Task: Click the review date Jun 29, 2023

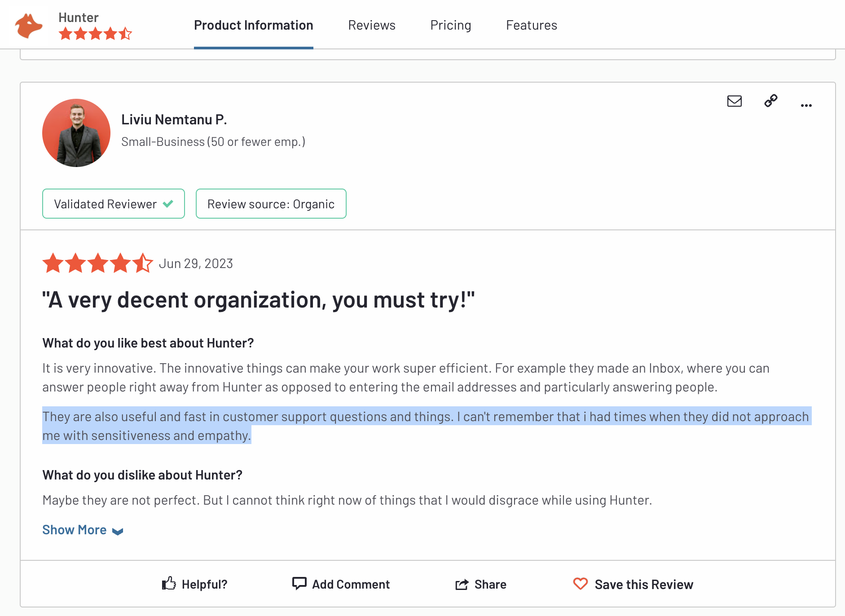Action: [x=196, y=264]
